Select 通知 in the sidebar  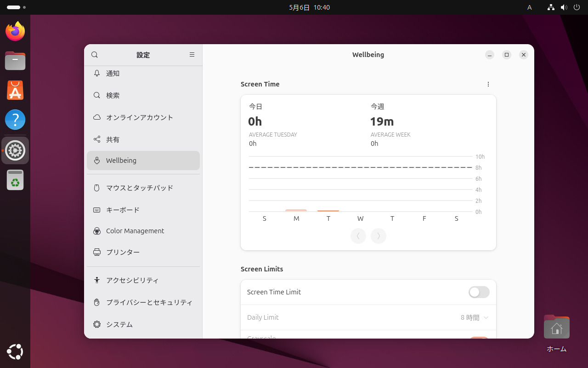coord(143,73)
